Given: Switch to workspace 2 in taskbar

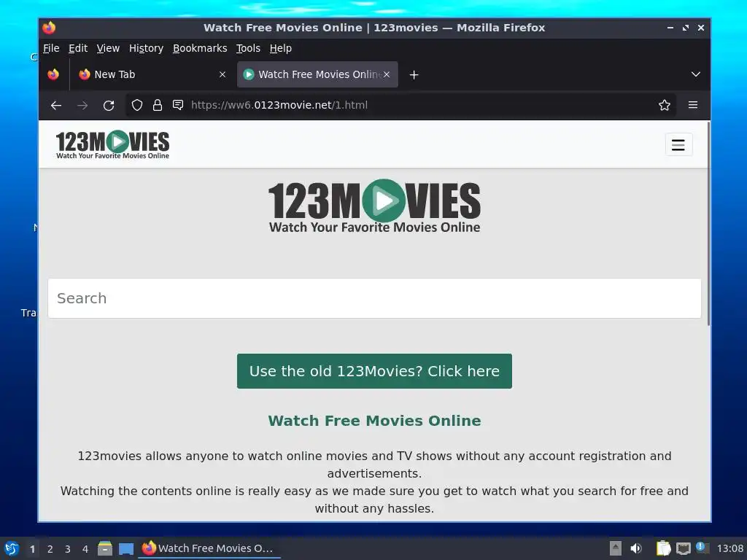Looking at the screenshot, I should tap(50, 549).
